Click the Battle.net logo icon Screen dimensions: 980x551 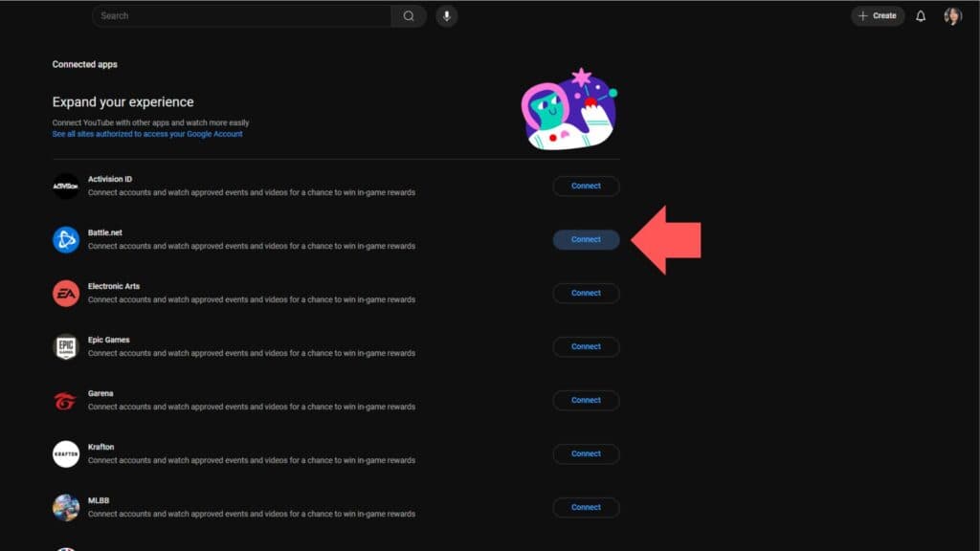pyautogui.click(x=66, y=238)
